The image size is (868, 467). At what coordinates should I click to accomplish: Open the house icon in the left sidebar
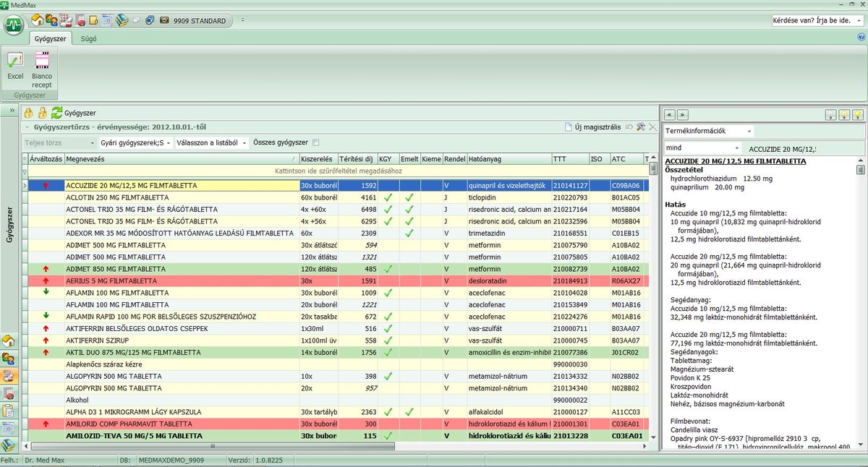click(9, 341)
